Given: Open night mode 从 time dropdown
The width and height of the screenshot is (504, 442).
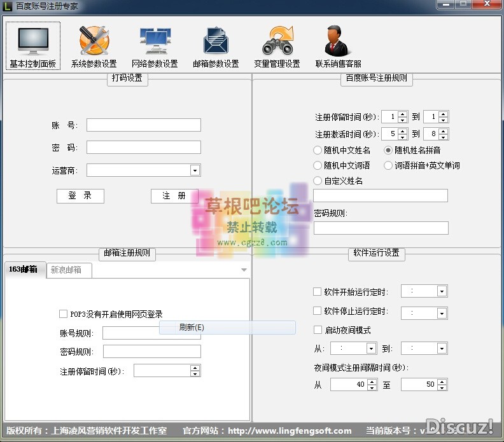Looking at the screenshot, I should click(371, 349).
